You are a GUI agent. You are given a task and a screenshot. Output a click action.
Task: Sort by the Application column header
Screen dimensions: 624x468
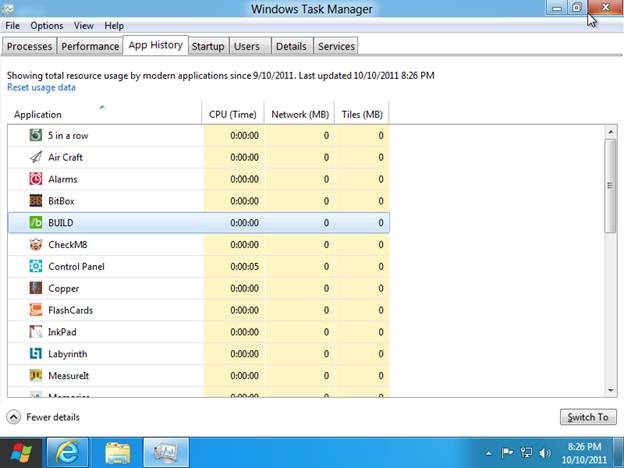click(38, 115)
